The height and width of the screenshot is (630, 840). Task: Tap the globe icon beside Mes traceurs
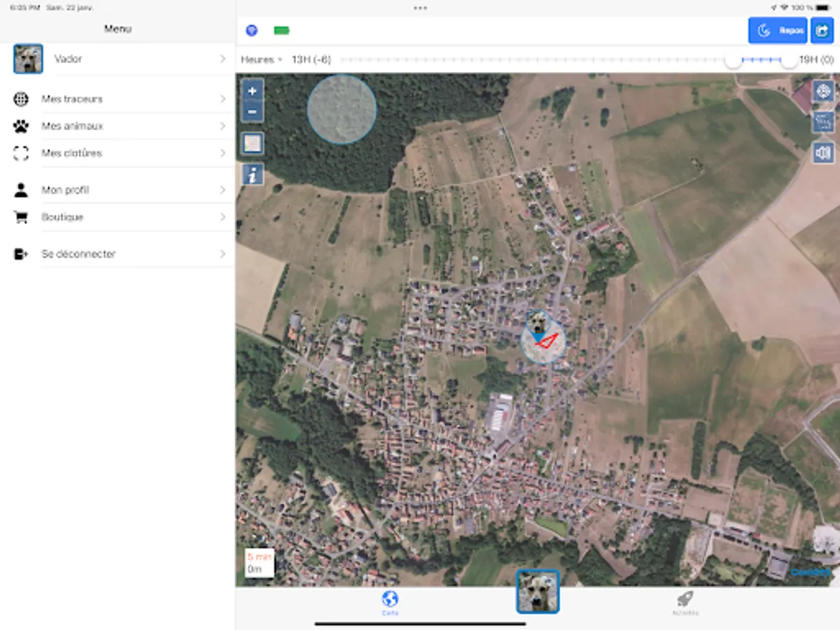pos(21,99)
